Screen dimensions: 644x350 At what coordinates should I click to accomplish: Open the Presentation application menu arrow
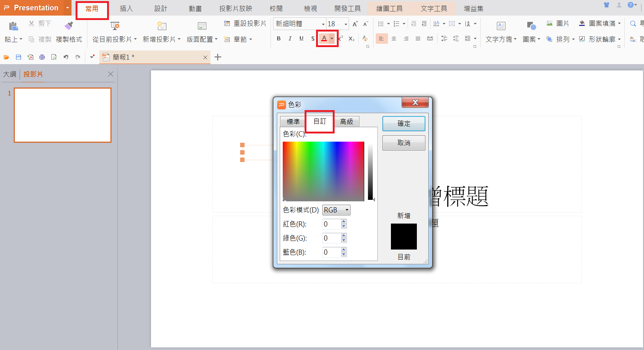67,8
